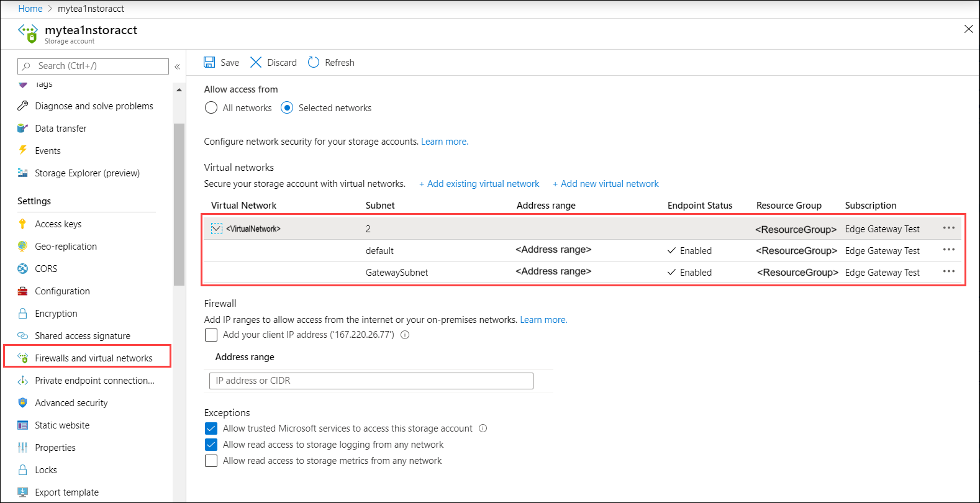Image resolution: width=980 pixels, height=503 pixels.
Task: Uncheck Allow read access to storage logging
Action: click(x=211, y=445)
